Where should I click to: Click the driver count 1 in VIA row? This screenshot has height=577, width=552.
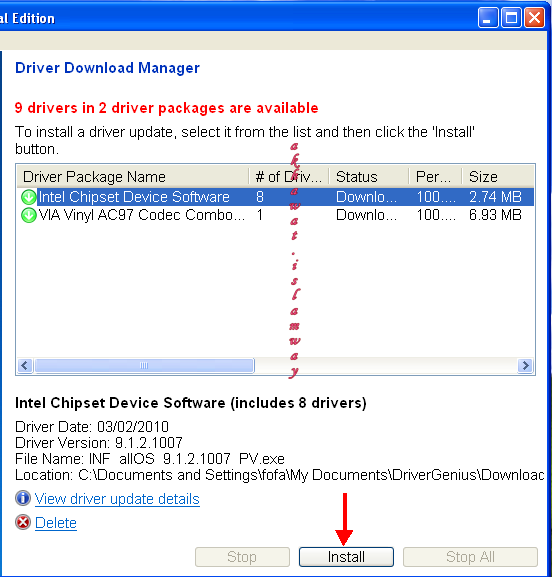coord(260,215)
